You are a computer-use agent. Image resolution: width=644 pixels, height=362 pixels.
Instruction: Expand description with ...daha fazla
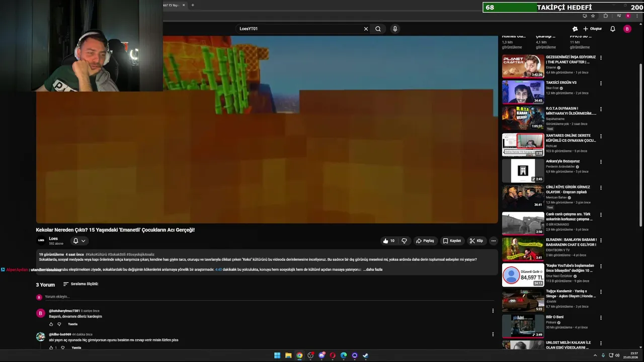[373, 269]
